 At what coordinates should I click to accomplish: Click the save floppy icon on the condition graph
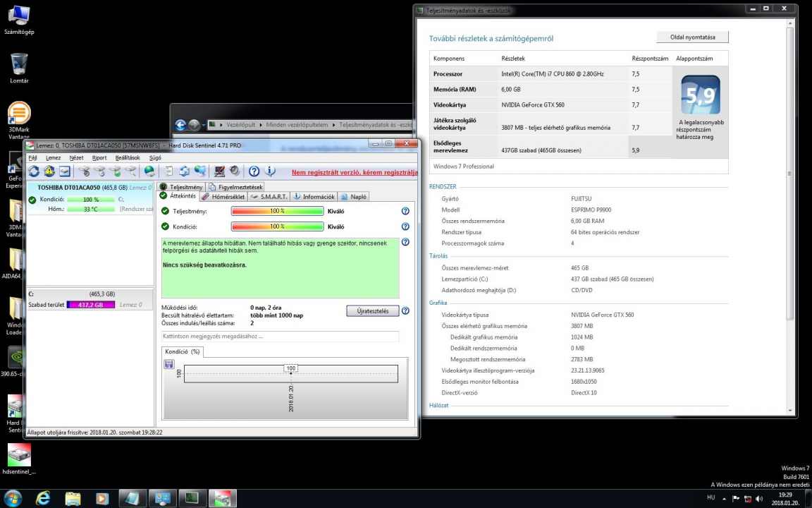pyautogui.click(x=169, y=364)
